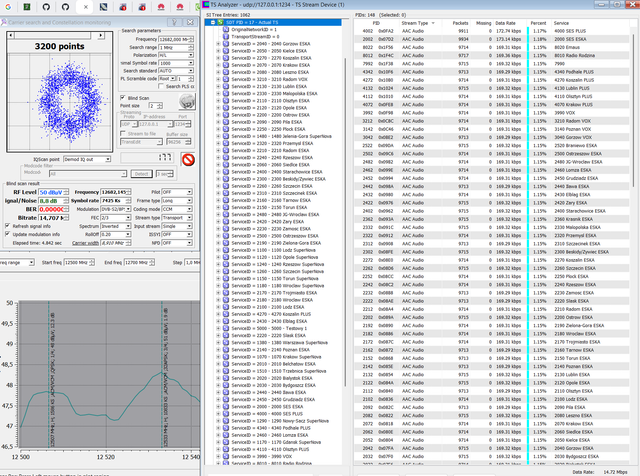Toggle the Blind Scan checkbox
Image resolution: width=640 pixels, height=476 pixels.
[123, 98]
